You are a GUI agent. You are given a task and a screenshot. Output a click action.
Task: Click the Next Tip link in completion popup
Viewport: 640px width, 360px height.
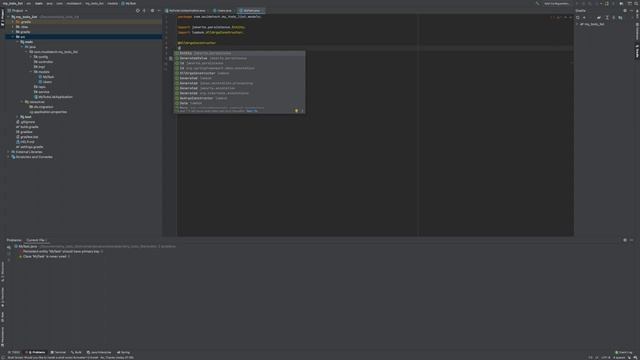(252, 111)
